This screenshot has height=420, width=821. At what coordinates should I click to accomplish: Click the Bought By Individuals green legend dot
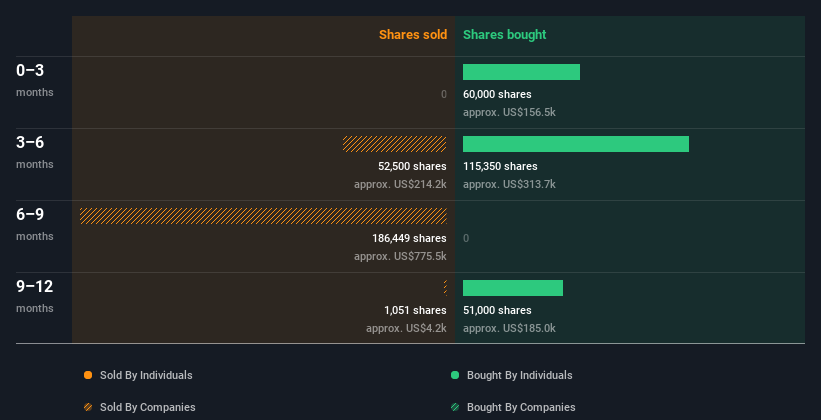click(x=455, y=375)
